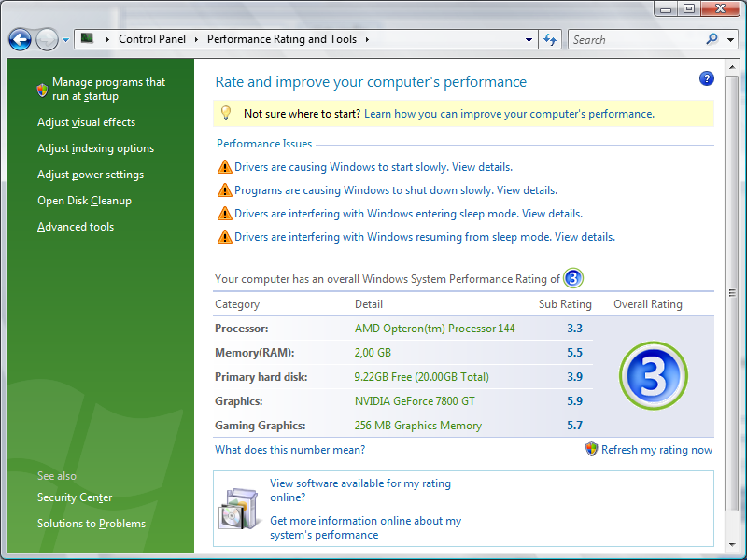Screen dimensions: 747x560
Task: Click the light bulb tip icon
Action: pyautogui.click(x=226, y=113)
